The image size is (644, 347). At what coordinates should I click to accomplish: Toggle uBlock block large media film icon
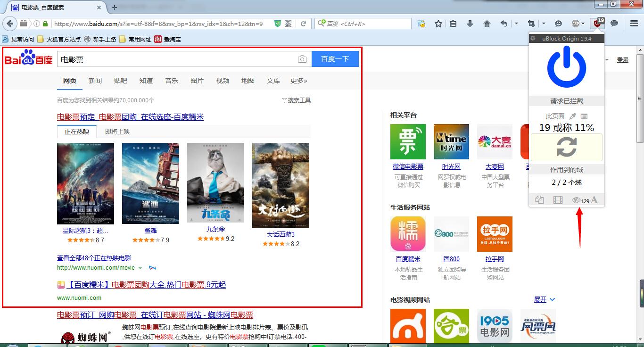(x=558, y=200)
